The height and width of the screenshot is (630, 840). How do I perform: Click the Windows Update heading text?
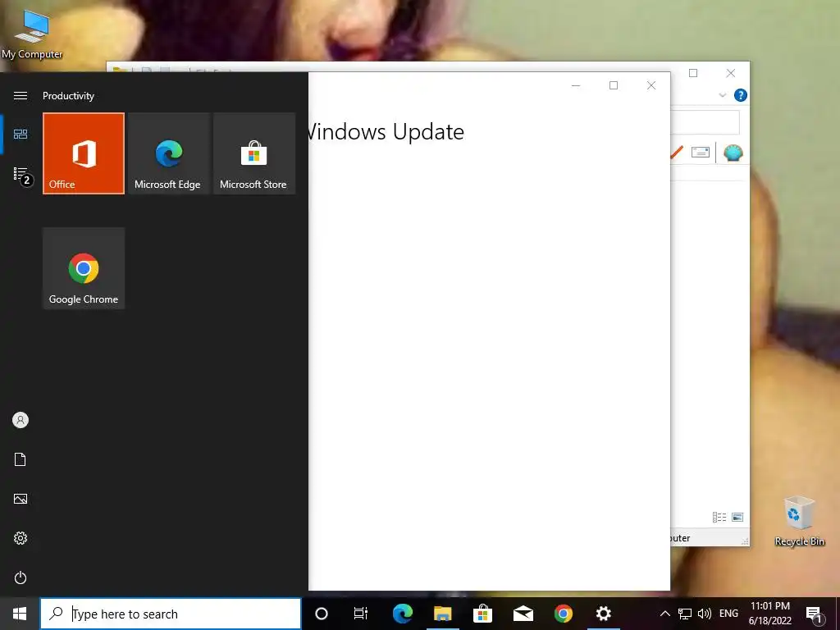click(387, 132)
